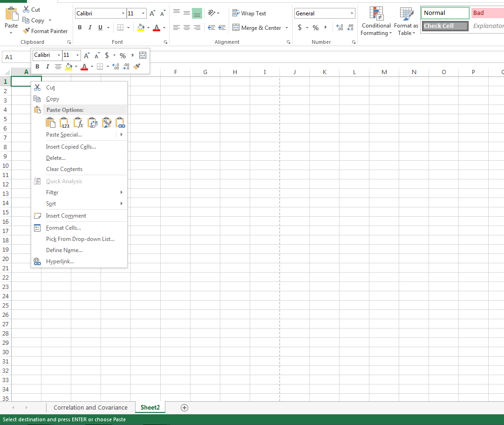Screen dimensions: 504x425
Task: Toggle Italic on mini toolbar
Action: coord(48,67)
